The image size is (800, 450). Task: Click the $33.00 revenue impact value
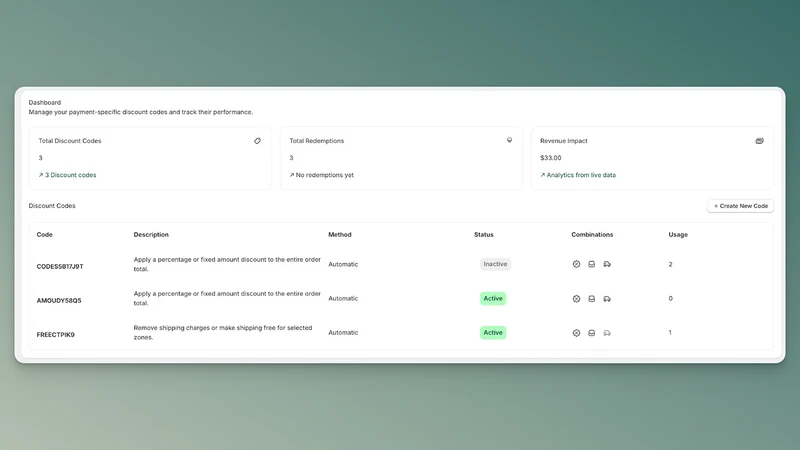(x=551, y=158)
